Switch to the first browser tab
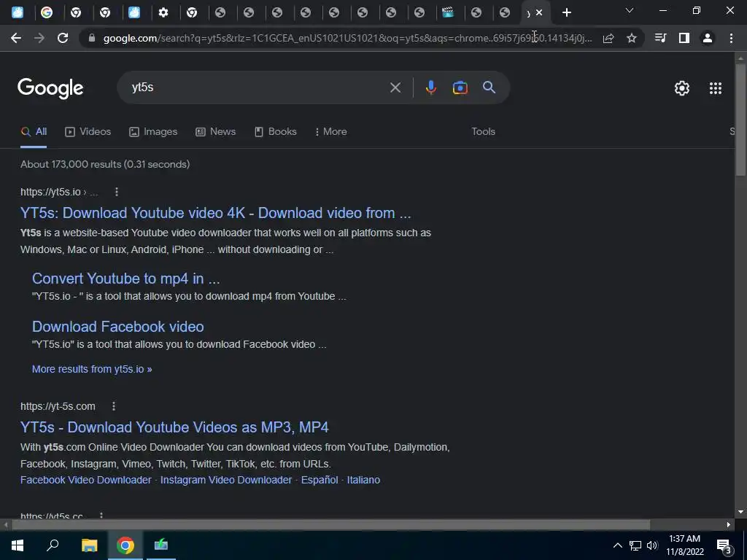747x560 pixels. click(18, 13)
